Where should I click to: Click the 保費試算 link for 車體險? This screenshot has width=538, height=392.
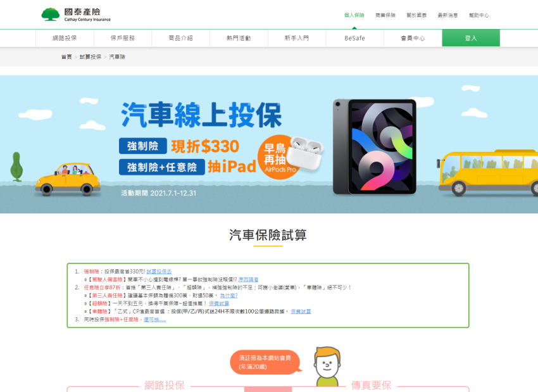[x=301, y=312]
